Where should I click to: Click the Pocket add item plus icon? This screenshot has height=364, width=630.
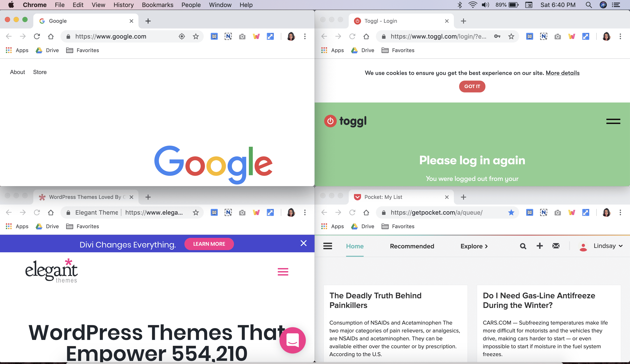(540, 246)
